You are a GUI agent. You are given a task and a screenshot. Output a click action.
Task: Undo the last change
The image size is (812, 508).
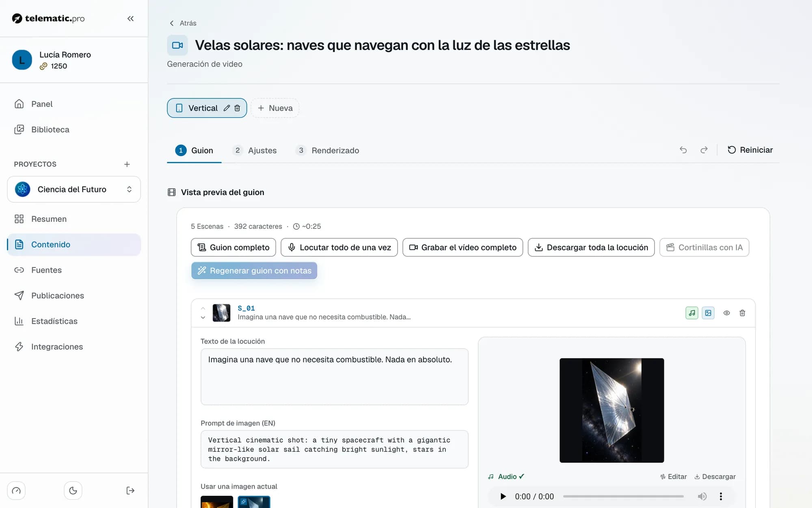[683, 150]
